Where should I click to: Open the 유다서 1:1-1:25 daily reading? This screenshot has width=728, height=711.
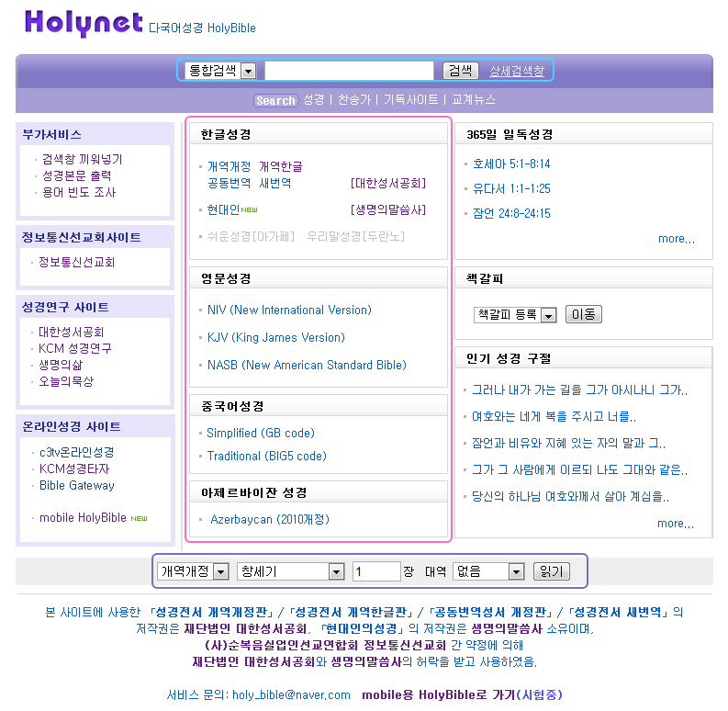511,188
